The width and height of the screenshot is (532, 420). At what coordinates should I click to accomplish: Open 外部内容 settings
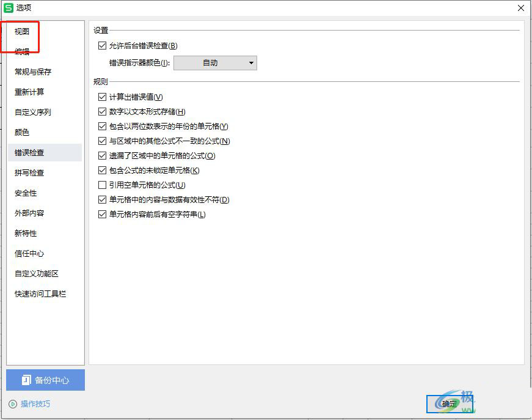(29, 213)
